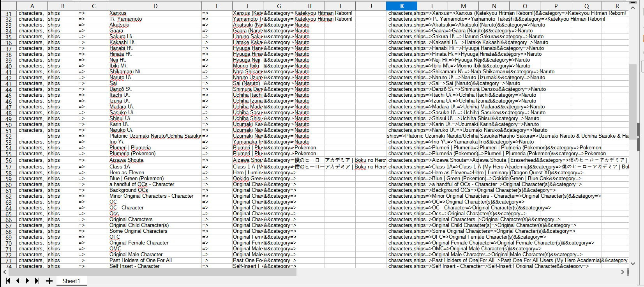Select the "Aizawa Shouta" cell in column D
Viewport: 644px width, 287px height.
(x=155, y=160)
